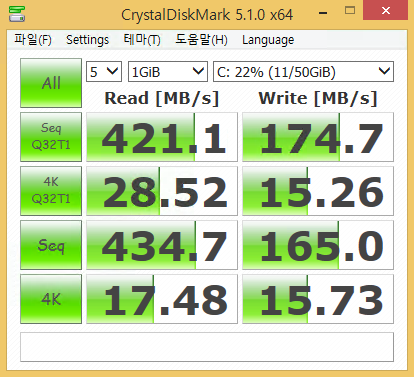Close the CrystalDiskMark window

pos(386,10)
